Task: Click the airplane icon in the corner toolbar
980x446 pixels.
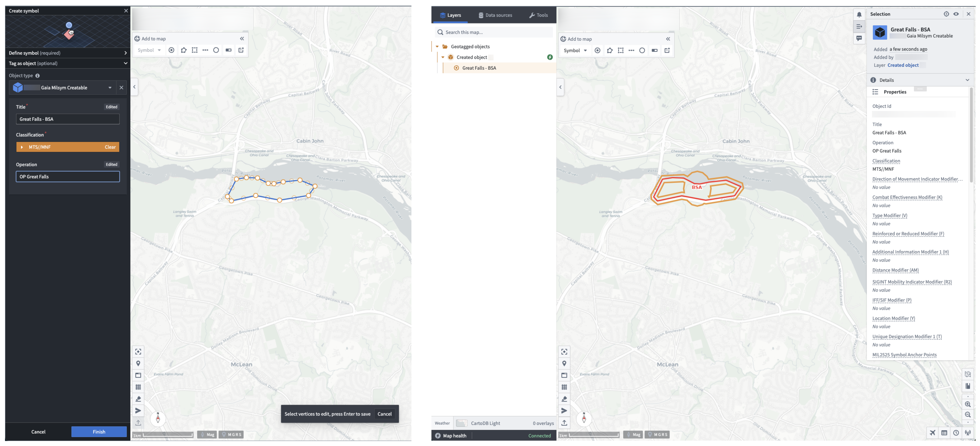Action: 932,433
